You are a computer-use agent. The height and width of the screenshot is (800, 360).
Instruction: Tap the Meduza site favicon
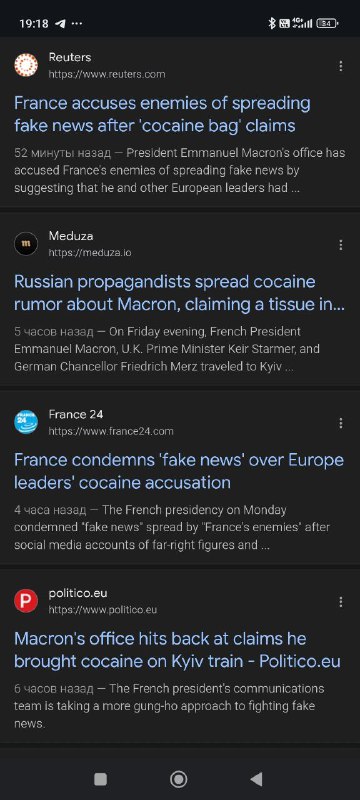click(x=25, y=244)
